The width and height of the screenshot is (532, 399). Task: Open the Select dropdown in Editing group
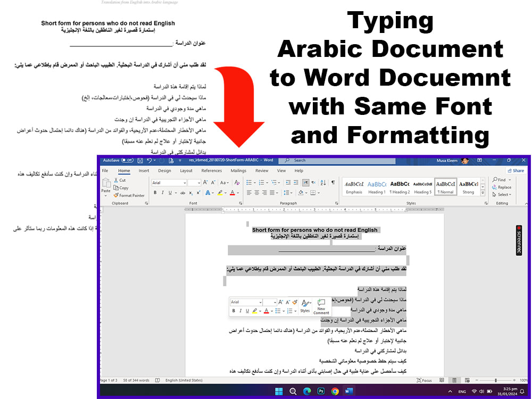pyautogui.click(x=502, y=194)
